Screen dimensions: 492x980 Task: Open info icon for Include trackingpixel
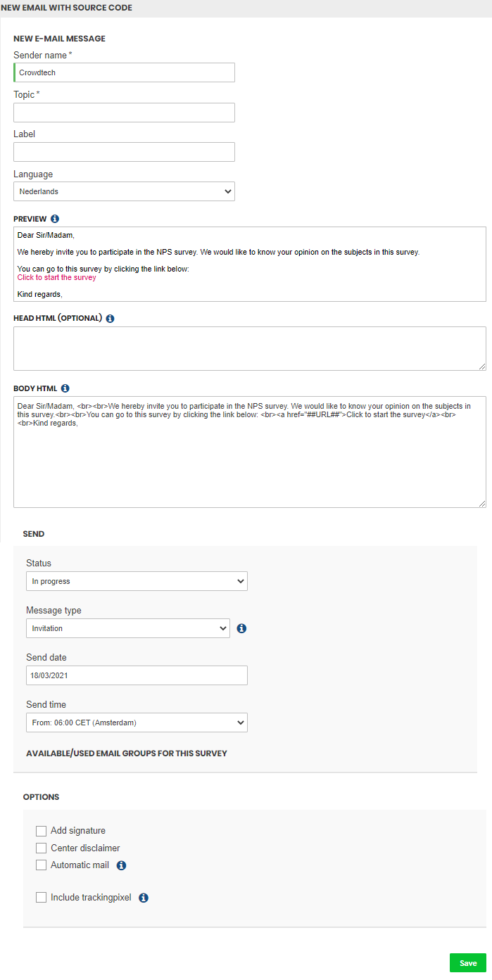tap(144, 898)
